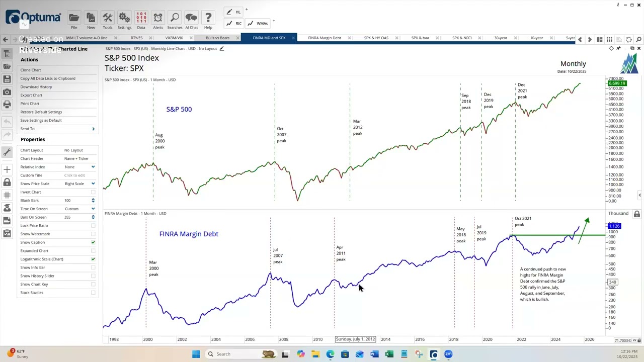The height and width of the screenshot is (362, 644).
Task: Expand the Send To submenu arrow
Action: (x=93, y=129)
